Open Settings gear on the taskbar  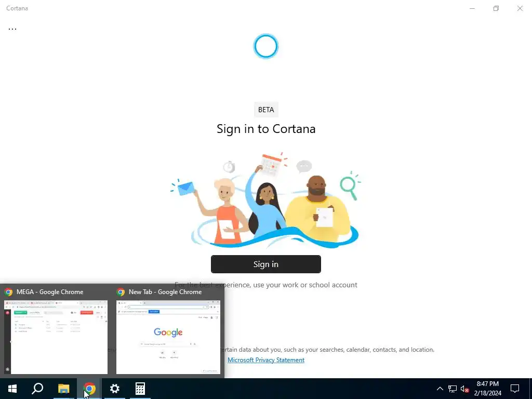click(115, 389)
